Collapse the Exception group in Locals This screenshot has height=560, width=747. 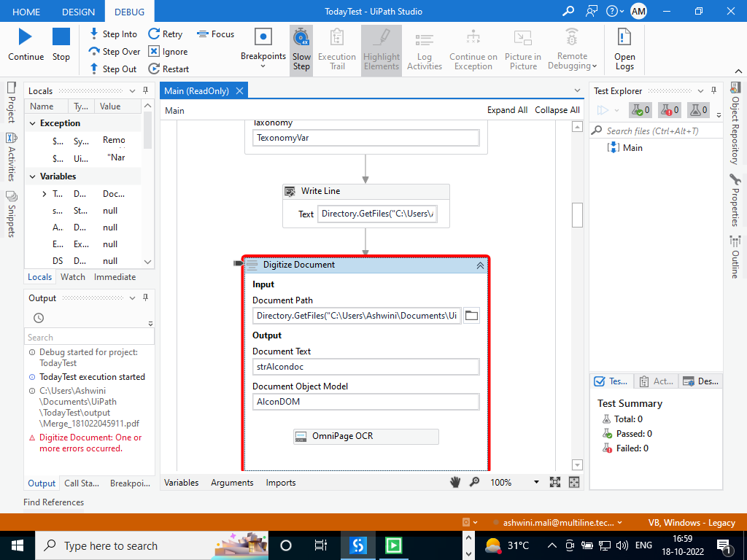(32, 123)
